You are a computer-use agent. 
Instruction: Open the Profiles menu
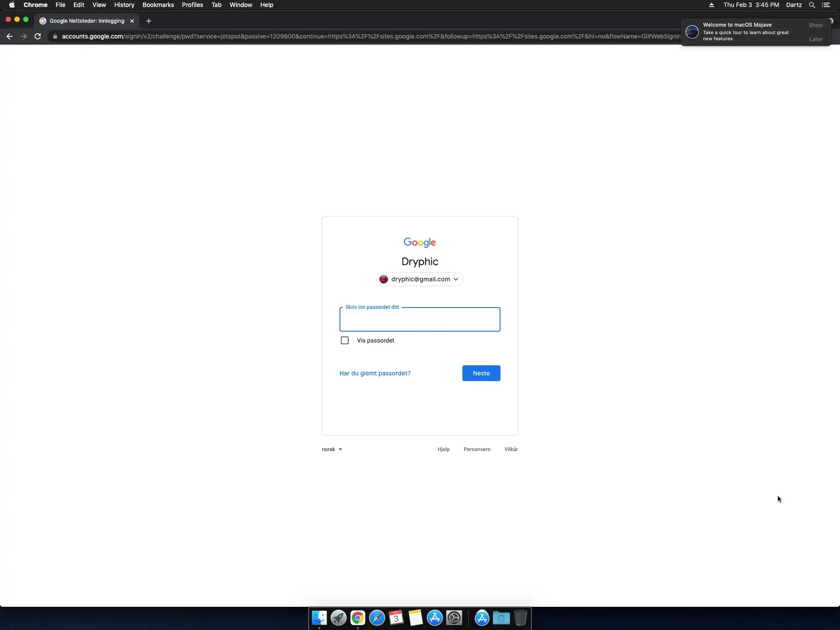click(x=192, y=5)
